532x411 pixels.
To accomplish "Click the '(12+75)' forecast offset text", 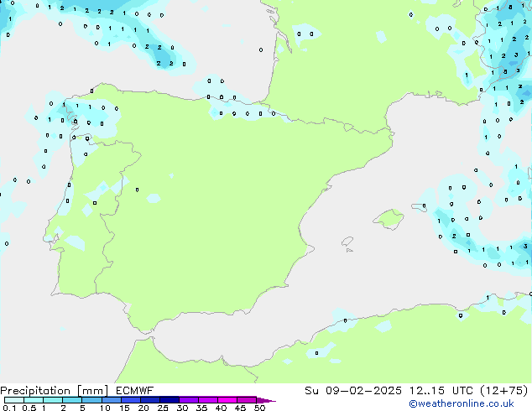I will click(x=504, y=391).
